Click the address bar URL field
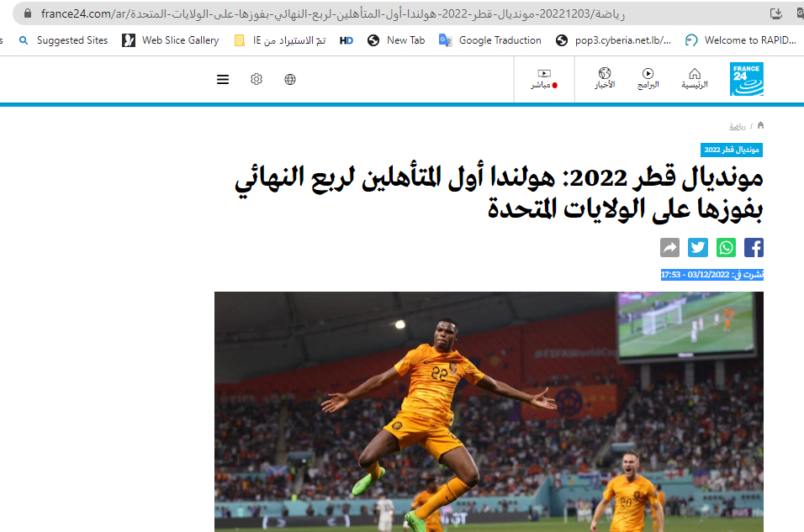The width and height of the screenshot is (804, 532). [378, 13]
